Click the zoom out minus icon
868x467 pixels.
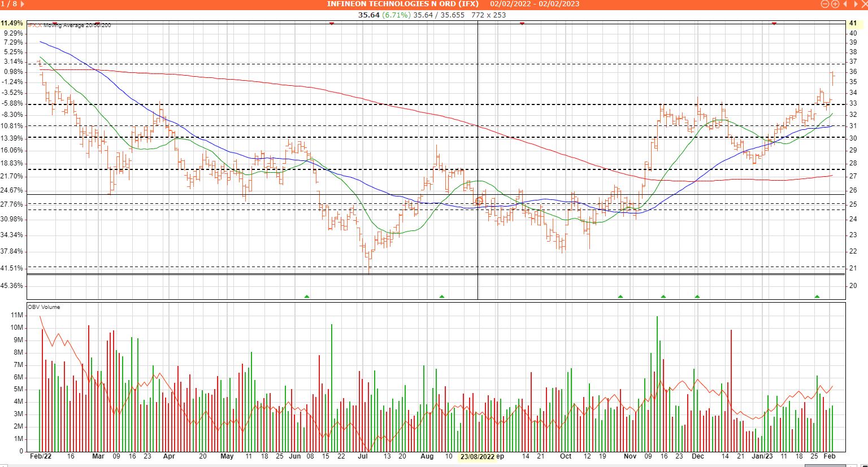826,4
